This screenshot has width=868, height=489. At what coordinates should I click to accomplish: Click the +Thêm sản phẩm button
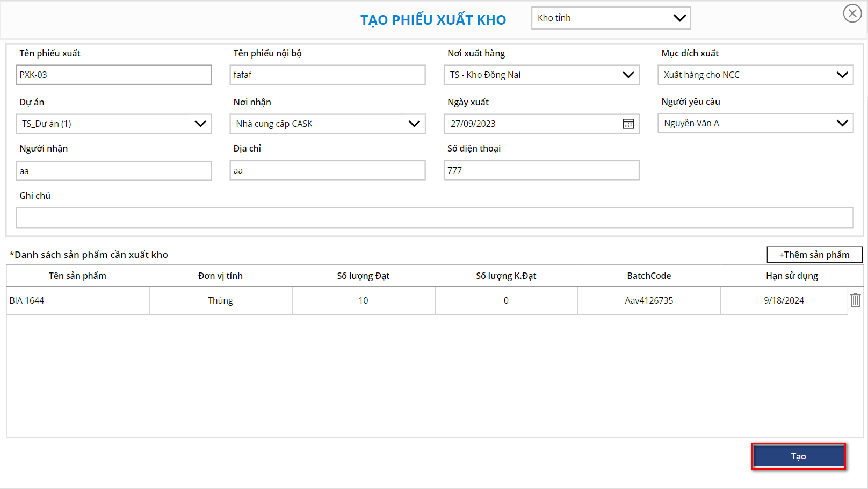[814, 255]
